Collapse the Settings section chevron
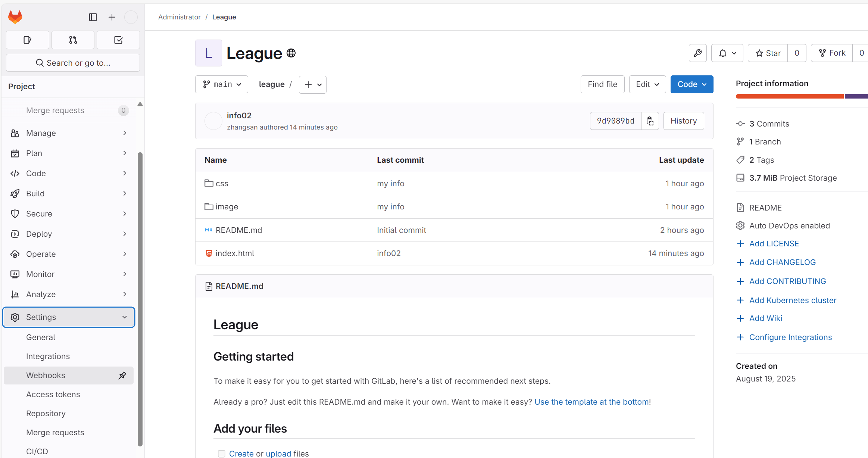The height and width of the screenshot is (458, 868). coord(125,317)
